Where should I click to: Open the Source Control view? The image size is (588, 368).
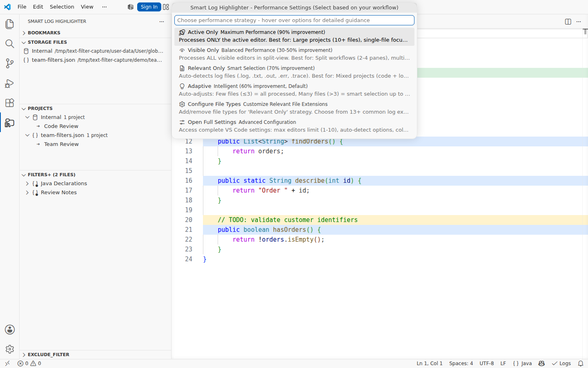pyautogui.click(x=10, y=63)
